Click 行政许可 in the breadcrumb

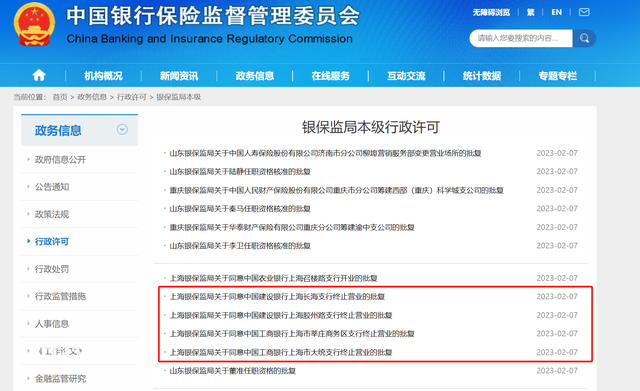point(131,97)
